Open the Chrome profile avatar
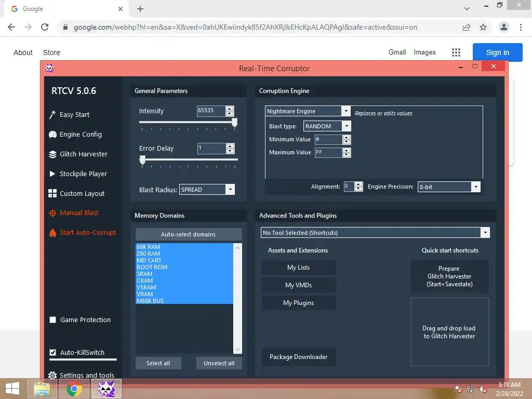This screenshot has width=532, height=399. coord(504,27)
